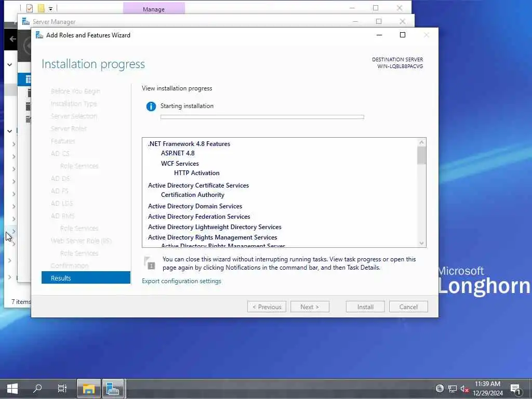Image resolution: width=532 pixels, height=399 pixels.
Task: Open the quick access toolbar dropdown arrow
Action: click(x=50, y=8)
